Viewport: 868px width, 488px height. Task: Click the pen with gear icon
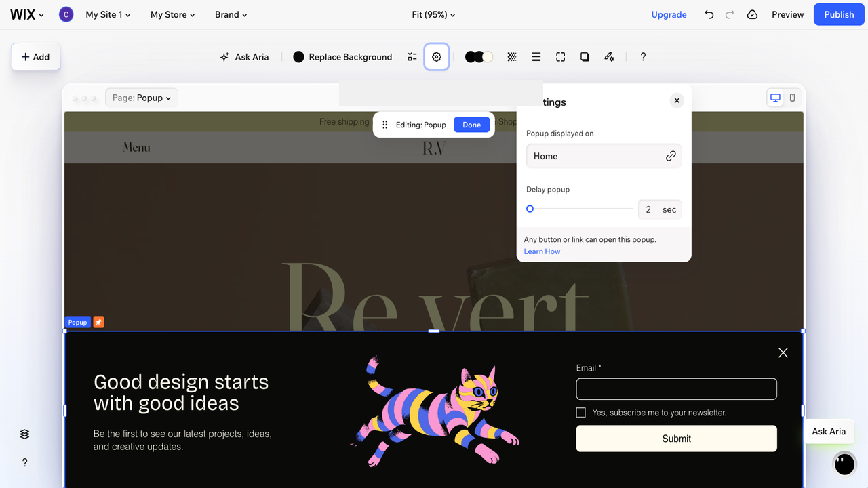(609, 57)
